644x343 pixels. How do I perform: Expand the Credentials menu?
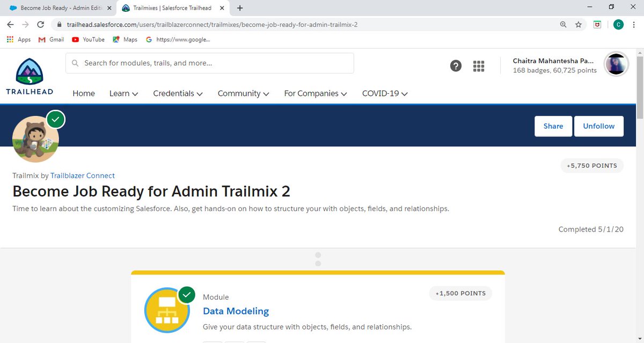click(x=178, y=93)
